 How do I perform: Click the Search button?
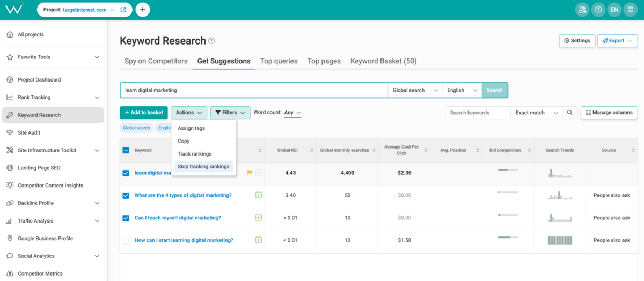(x=495, y=90)
